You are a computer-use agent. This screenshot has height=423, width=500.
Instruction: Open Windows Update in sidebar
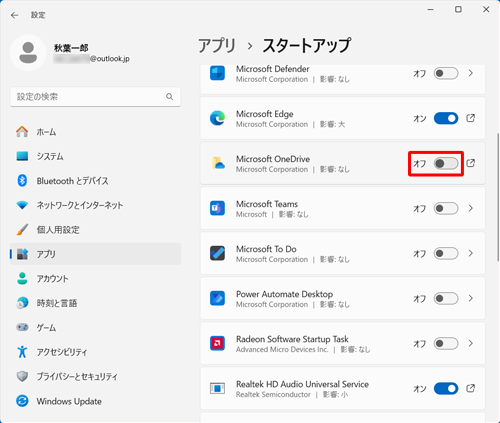95,401
